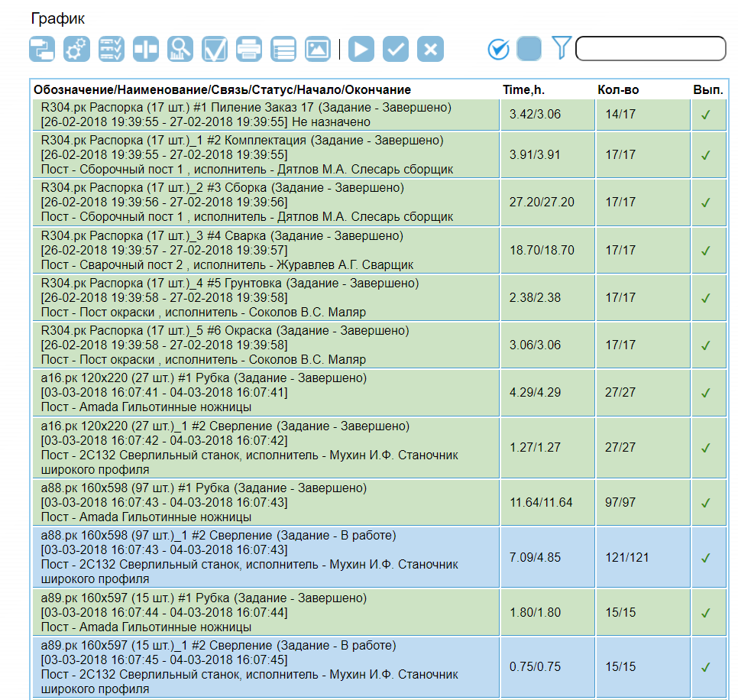Click the large checkbox toolbar icon
The height and width of the screenshot is (700, 738).
215,49
